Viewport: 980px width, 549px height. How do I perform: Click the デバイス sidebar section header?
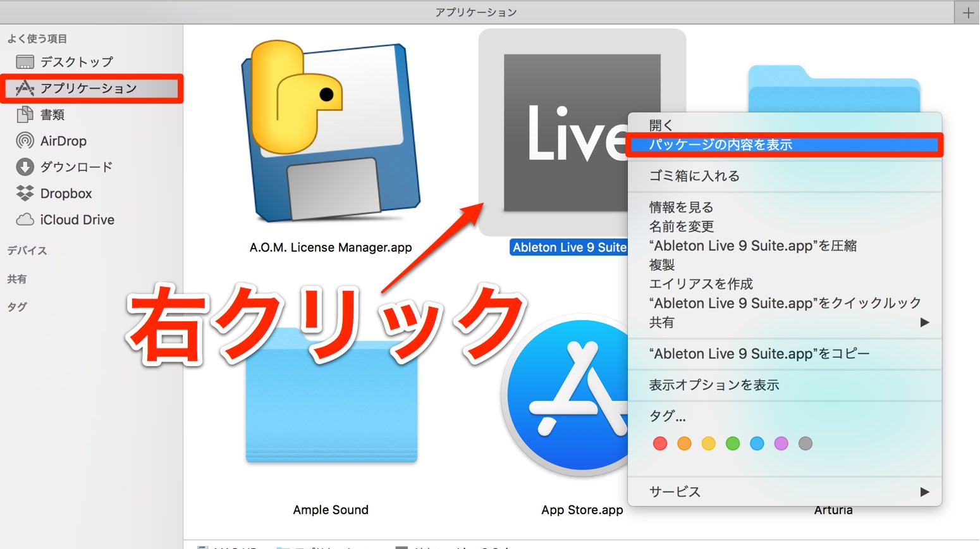pyautogui.click(x=27, y=250)
